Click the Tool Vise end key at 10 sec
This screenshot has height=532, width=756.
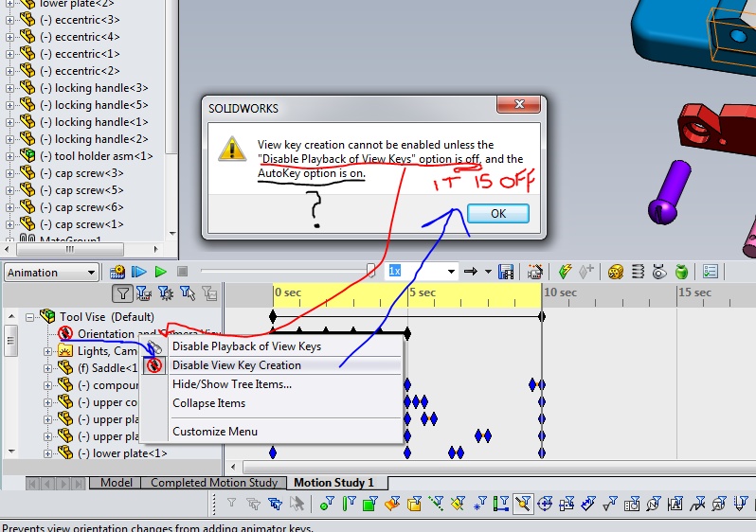(542, 316)
